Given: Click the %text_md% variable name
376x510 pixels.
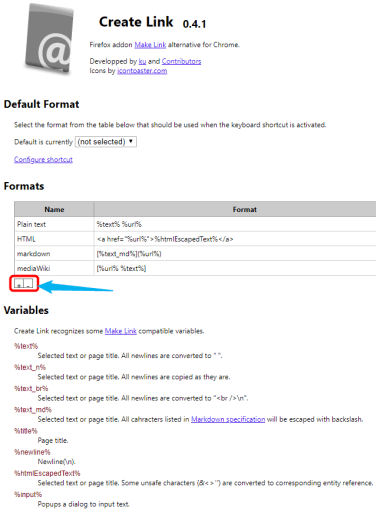Looking at the screenshot, I should (33, 410).
